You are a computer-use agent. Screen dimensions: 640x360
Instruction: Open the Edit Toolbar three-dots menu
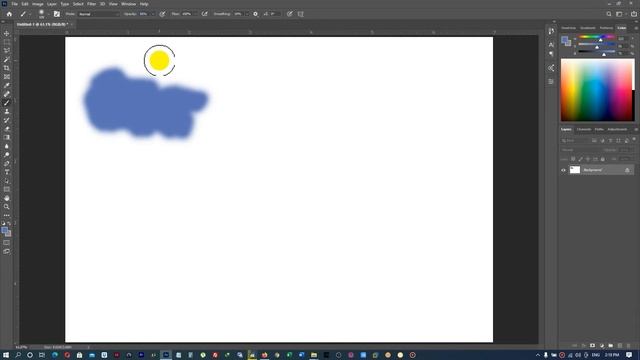pyautogui.click(x=7, y=215)
